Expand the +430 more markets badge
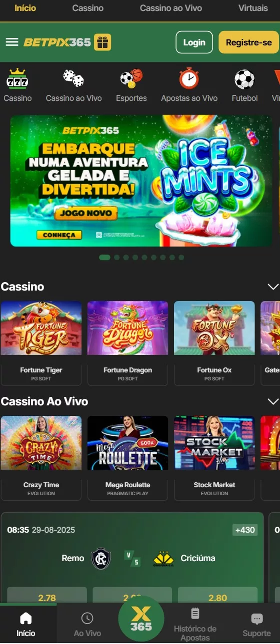 [x=245, y=530]
